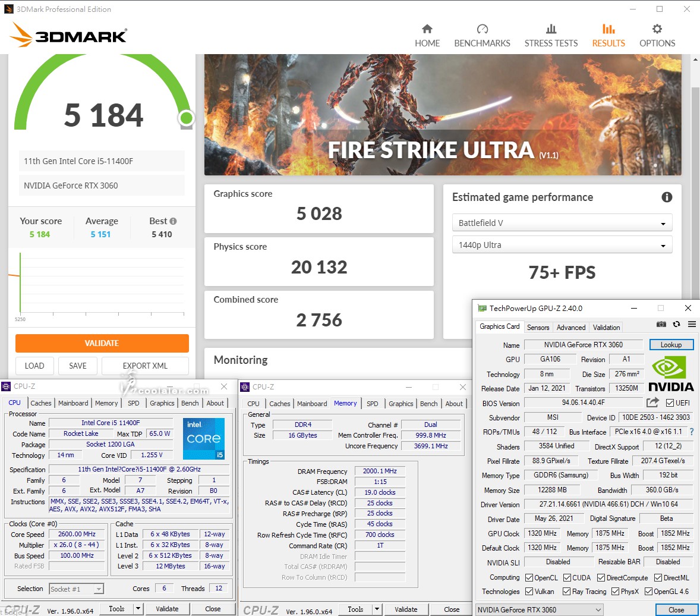Open the About tab in CPU-Z CPU window
The image size is (700, 616).
pyautogui.click(x=215, y=403)
